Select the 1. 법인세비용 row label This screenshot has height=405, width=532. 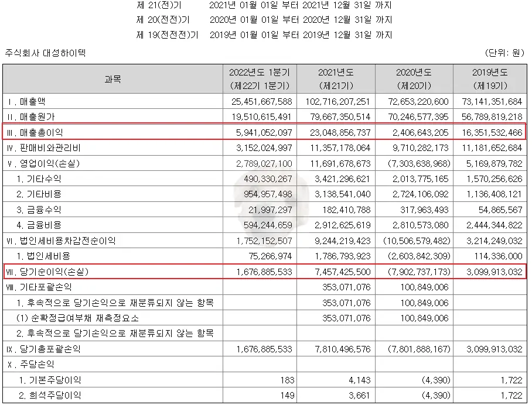[x=43, y=256]
